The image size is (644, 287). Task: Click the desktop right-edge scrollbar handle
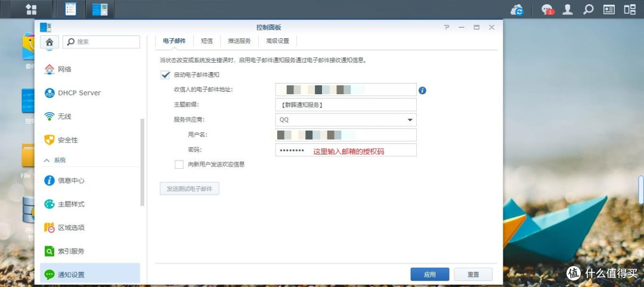(x=640, y=189)
